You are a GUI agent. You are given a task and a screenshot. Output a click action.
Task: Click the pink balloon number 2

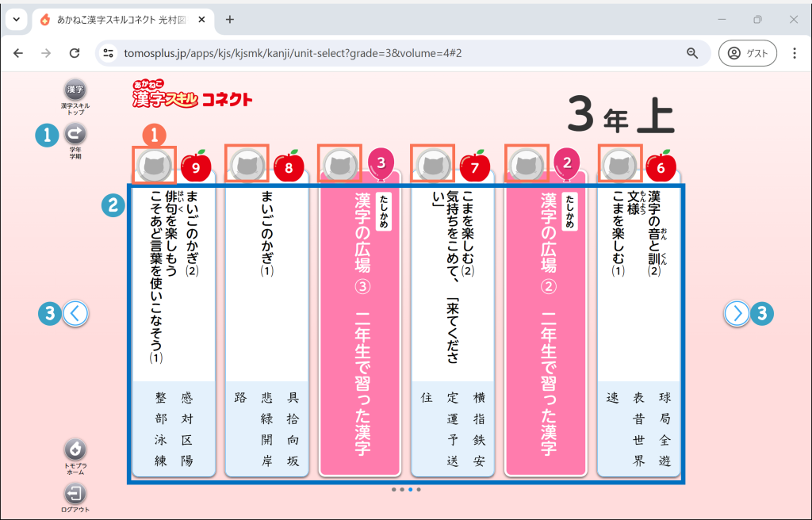(x=567, y=165)
